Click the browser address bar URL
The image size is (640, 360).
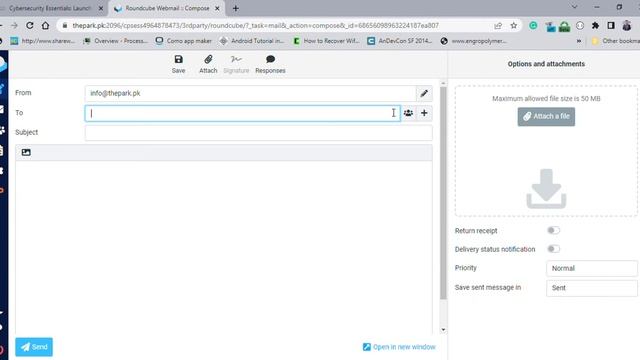[255, 26]
